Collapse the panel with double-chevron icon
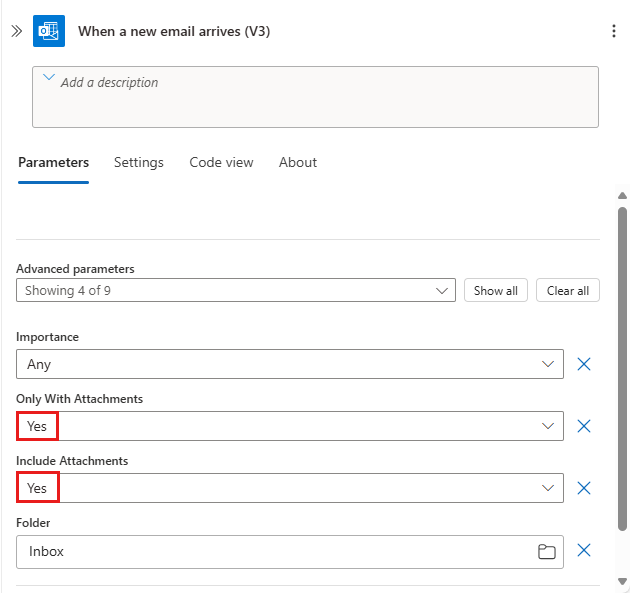The height and width of the screenshot is (593, 630). 16,31
